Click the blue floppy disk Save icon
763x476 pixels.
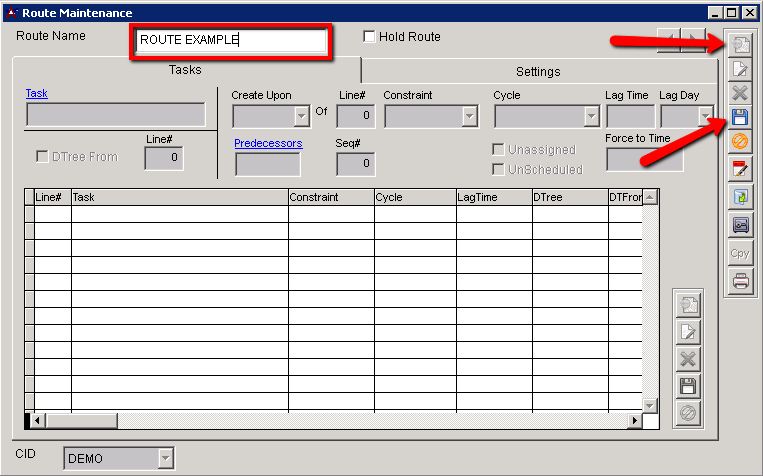click(x=740, y=118)
